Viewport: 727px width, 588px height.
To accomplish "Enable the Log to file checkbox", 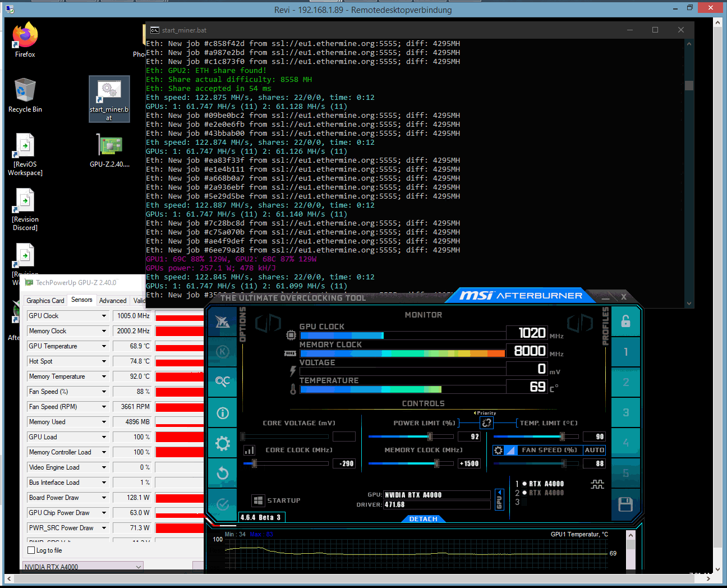I will [31, 550].
